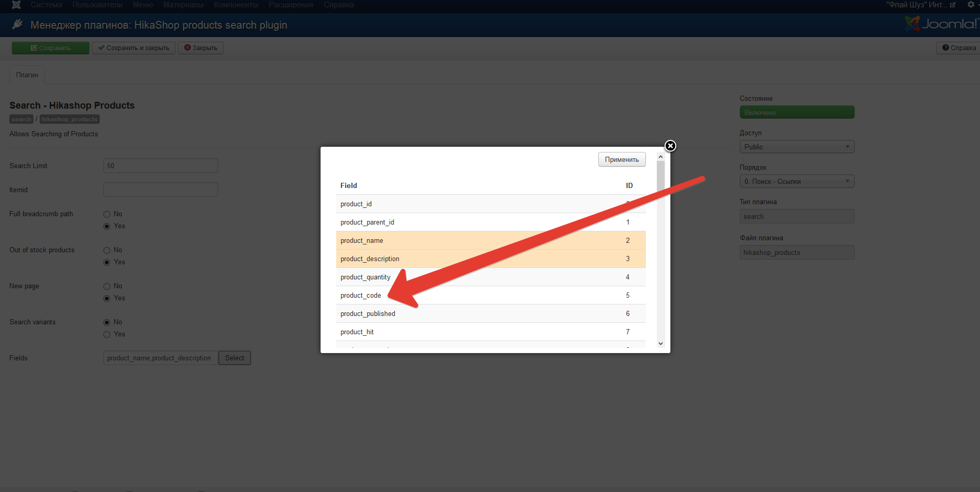Screen dimensions: 980x492
Task: Click Сохранить и закрыть button
Action: tap(134, 48)
